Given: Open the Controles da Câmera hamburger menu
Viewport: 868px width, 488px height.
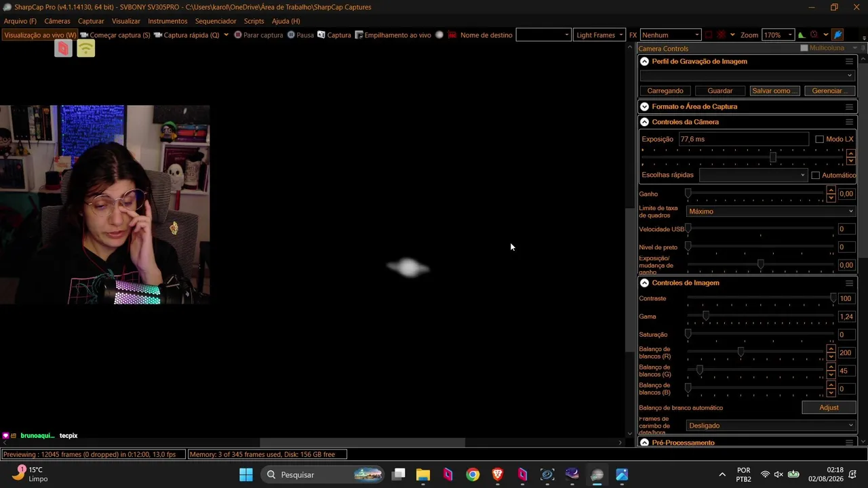Looking at the screenshot, I should tap(849, 122).
